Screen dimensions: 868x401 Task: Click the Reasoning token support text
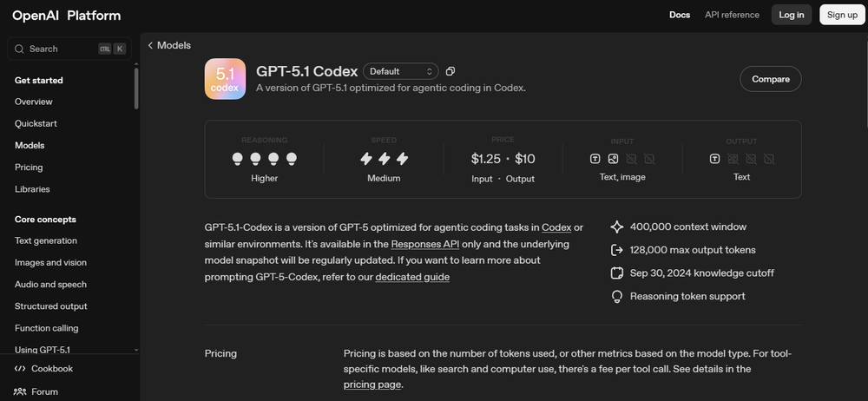[x=687, y=296]
